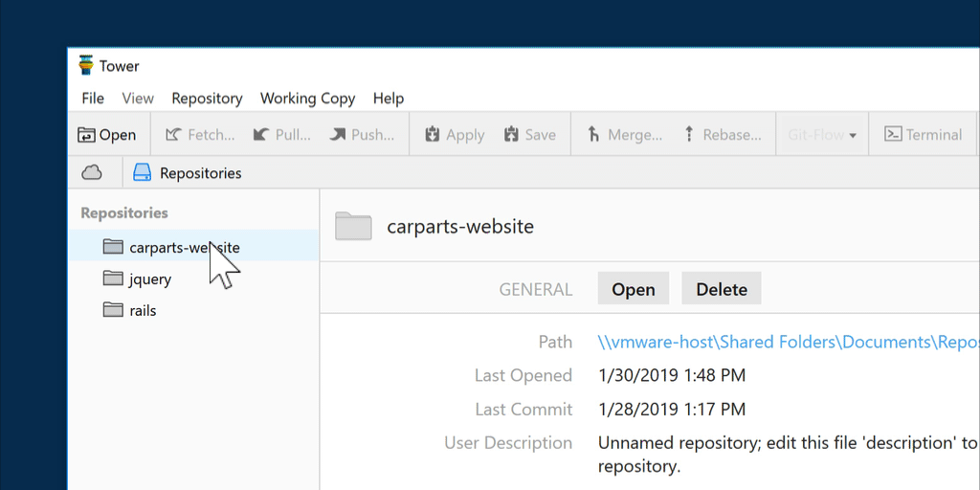Image resolution: width=980 pixels, height=490 pixels.
Task: Select the rails repository
Action: 143,311
